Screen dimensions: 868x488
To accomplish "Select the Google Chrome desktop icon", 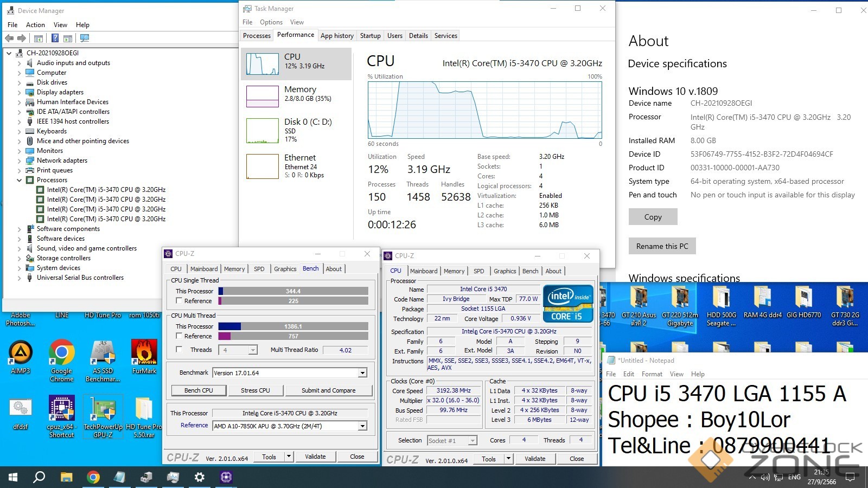I will pos(62,361).
